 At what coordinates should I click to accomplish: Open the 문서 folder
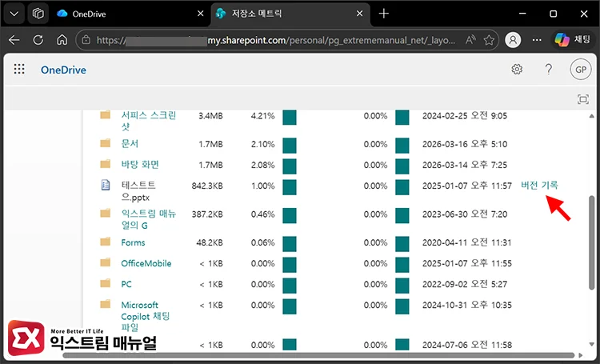click(x=130, y=143)
